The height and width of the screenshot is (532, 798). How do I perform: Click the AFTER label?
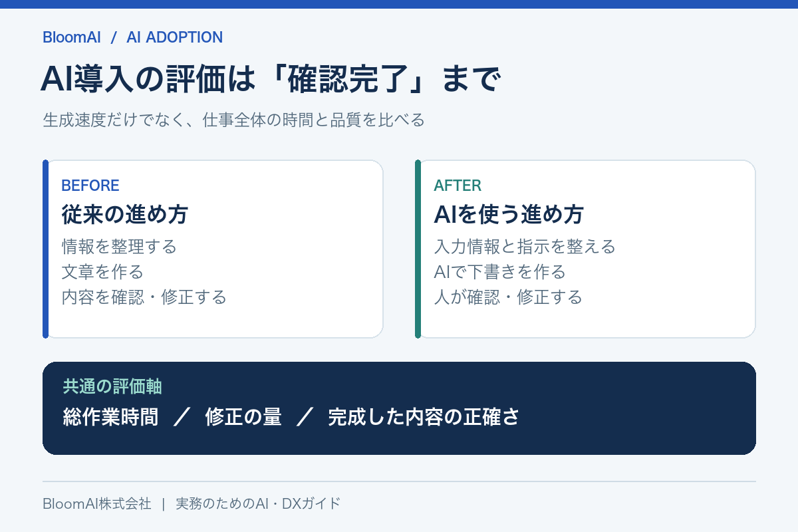[x=458, y=186]
